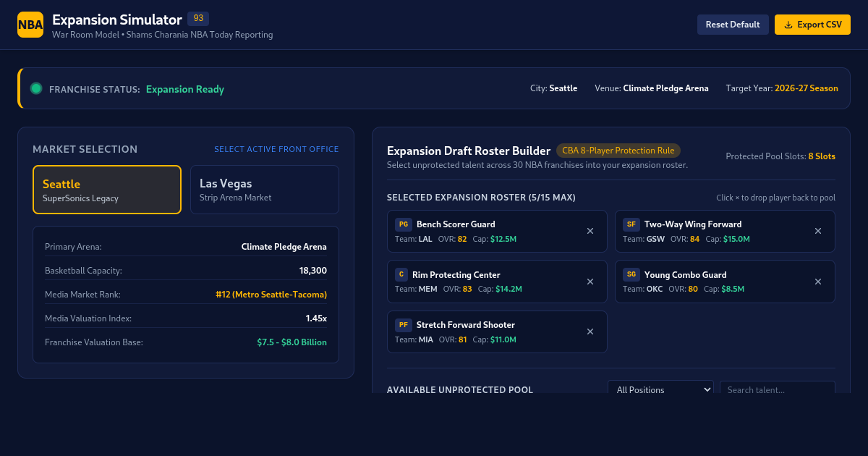Remove Stretch Forward Shooter with × icon

[590, 332]
